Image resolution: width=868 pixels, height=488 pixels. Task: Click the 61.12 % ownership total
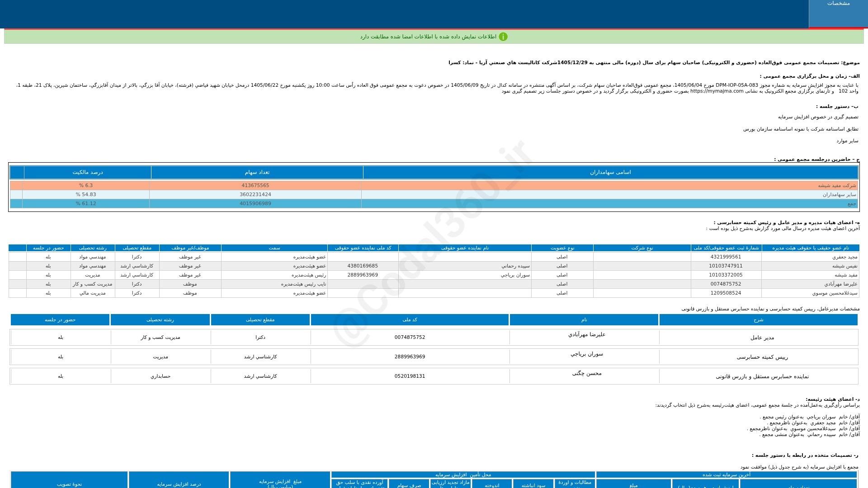[x=86, y=204]
